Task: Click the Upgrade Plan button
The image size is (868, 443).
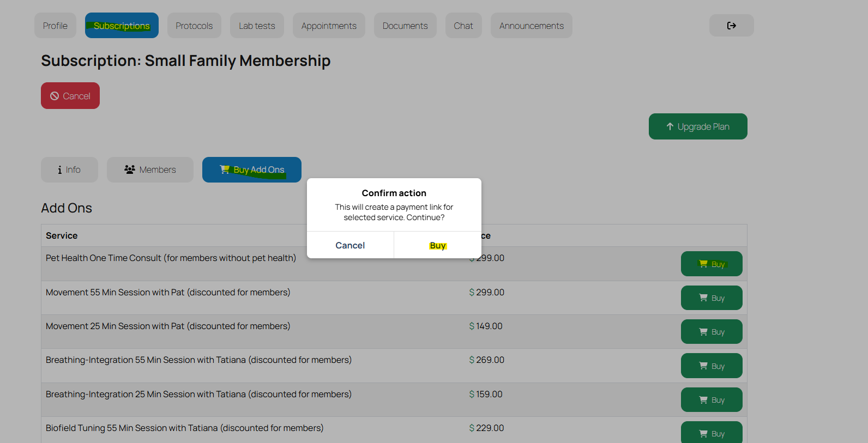Action: point(697,126)
